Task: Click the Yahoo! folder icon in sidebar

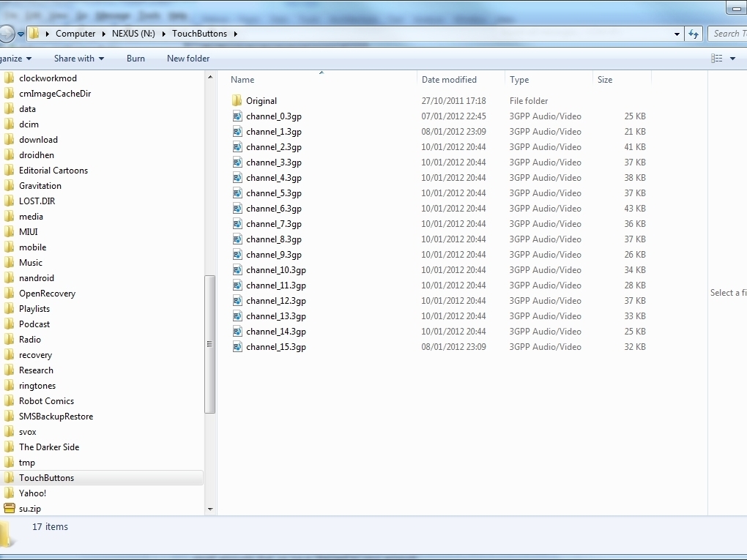Action: [9, 493]
